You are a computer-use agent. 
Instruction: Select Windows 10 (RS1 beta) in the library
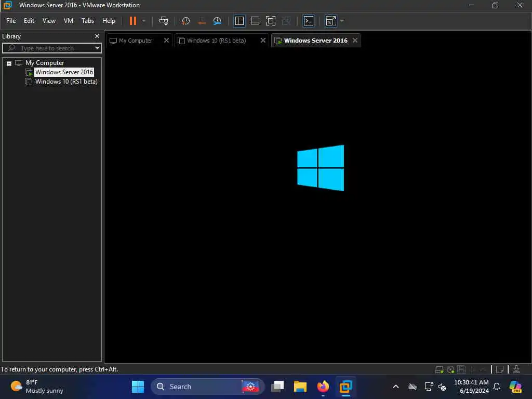(x=66, y=82)
